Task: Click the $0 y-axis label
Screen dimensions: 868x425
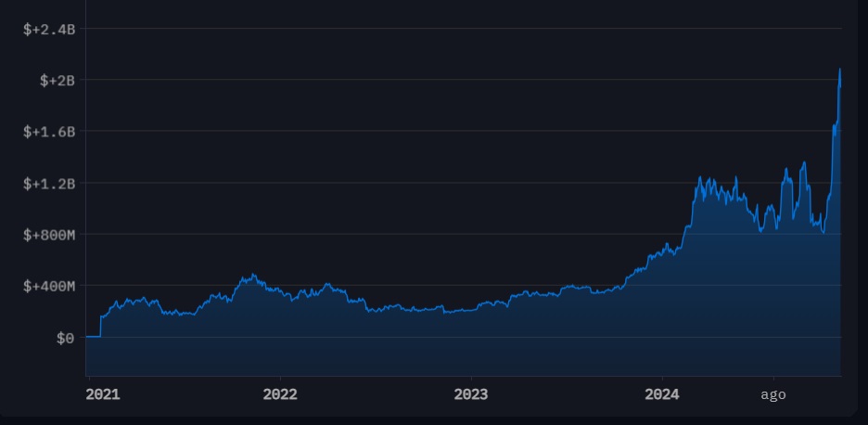Action: (65, 339)
